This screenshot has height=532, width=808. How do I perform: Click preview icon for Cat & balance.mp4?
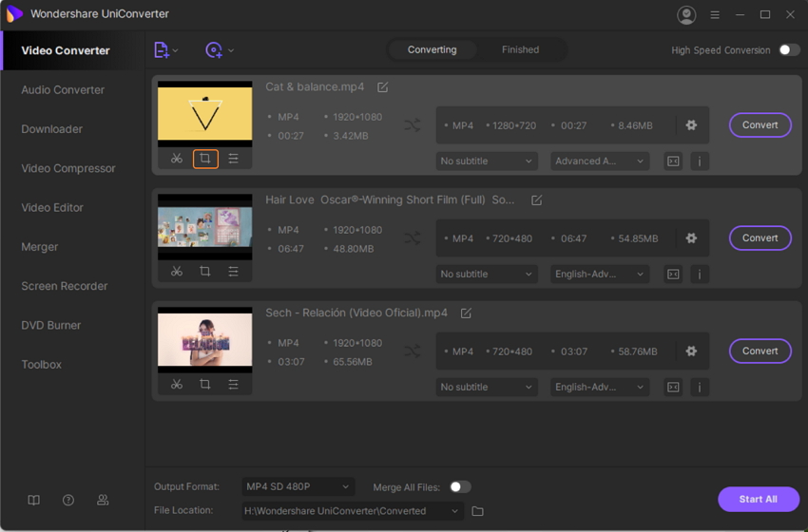[x=674, y=161]
